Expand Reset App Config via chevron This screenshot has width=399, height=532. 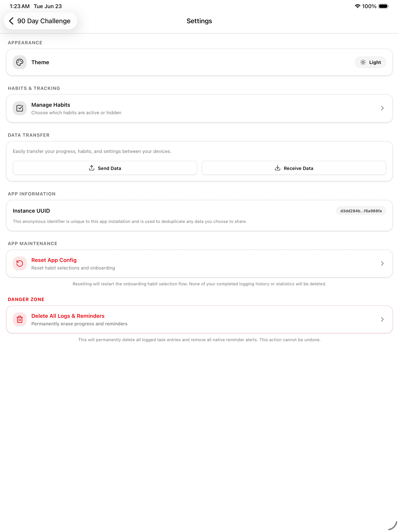pyautogui.click(x=382, y=264)
